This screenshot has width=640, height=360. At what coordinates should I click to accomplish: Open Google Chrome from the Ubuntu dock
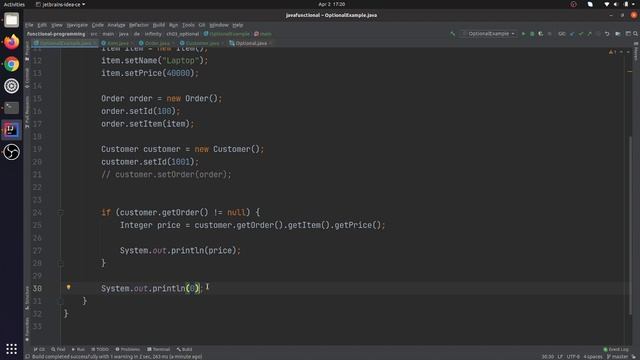11,64
